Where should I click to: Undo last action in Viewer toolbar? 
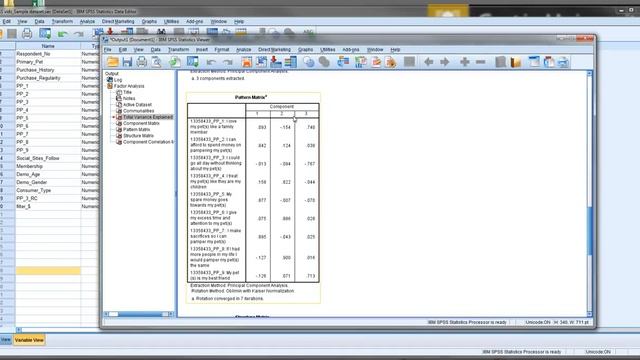[x=211, y=62]
